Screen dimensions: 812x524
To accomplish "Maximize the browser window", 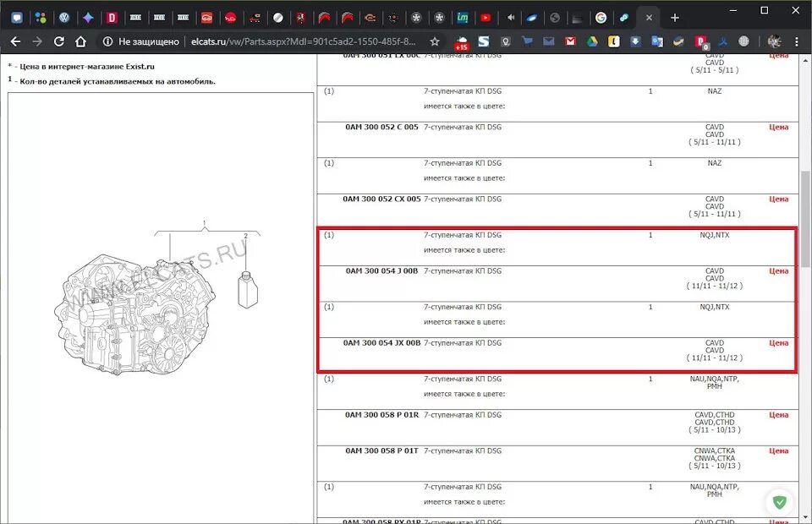I will pyautogui.click(x=765, y=10).
